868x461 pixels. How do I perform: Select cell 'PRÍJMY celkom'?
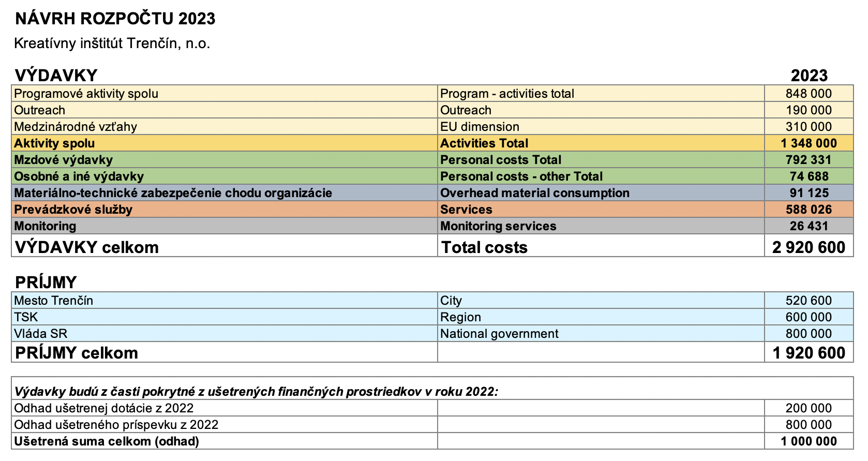[x=225, y=352]
